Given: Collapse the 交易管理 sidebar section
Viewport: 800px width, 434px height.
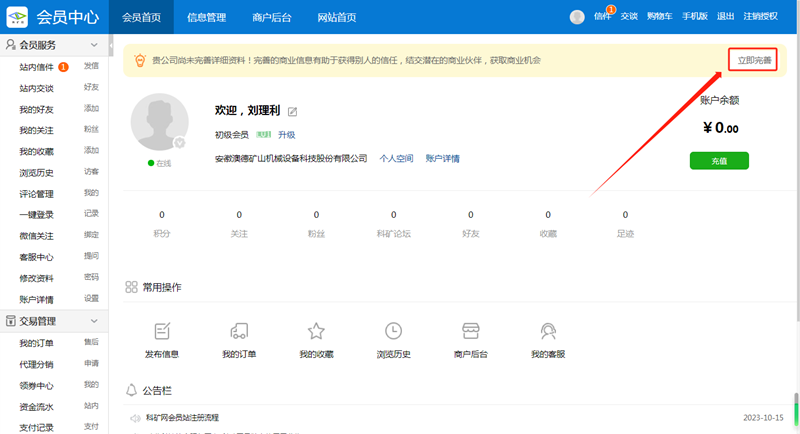Looking at the screenshot, I should pos(93,321).
